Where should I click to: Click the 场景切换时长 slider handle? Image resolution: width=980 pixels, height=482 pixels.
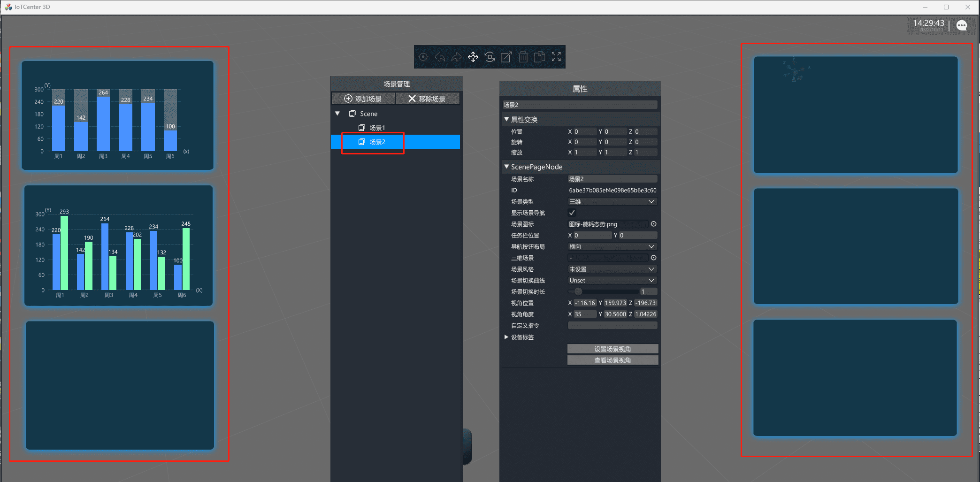point(578,291)
